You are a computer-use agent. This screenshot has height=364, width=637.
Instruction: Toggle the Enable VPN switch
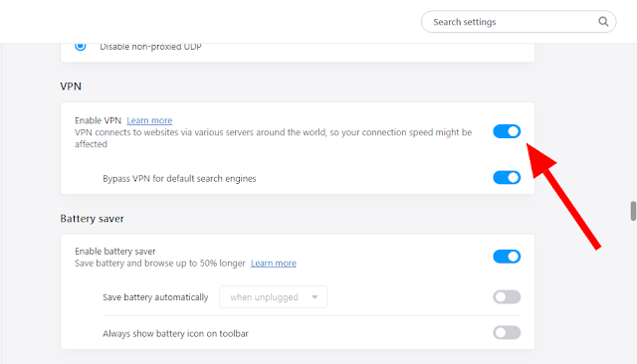tap(507, 131)
